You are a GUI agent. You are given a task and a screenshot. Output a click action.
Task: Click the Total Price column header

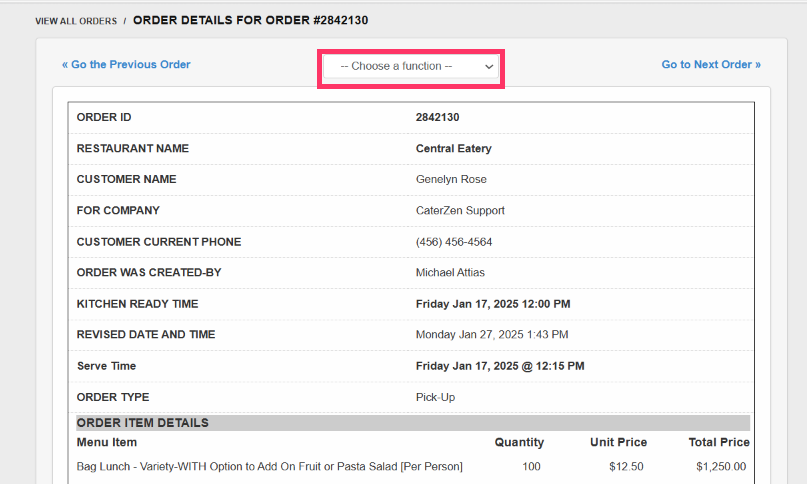(719, 442)
